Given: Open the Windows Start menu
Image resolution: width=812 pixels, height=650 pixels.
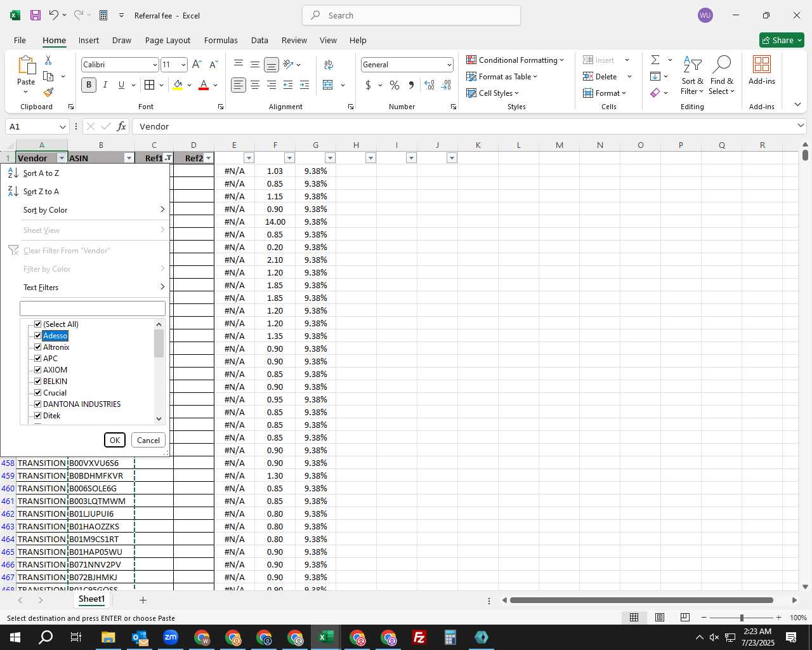Looking at the screenshot, I should 15,637.
